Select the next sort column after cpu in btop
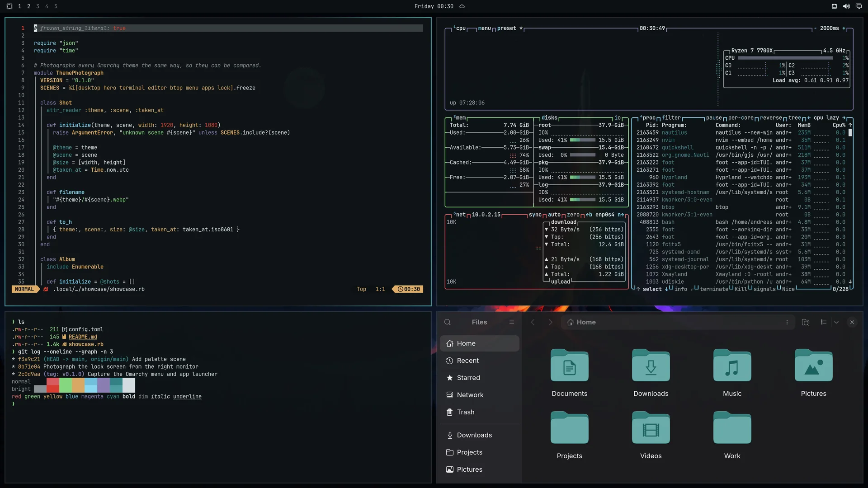 (844, 117)
